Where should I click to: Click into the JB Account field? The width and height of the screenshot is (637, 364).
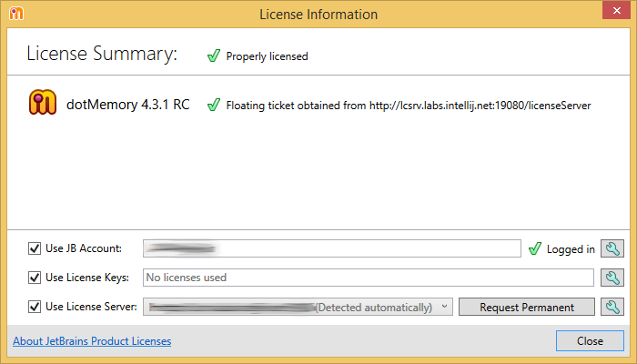[332, 248]
